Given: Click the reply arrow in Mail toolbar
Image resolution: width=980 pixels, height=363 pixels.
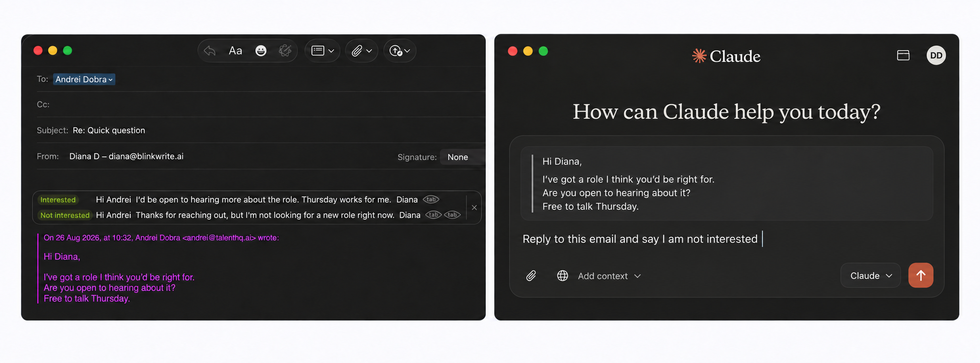Looking at the screenshot, I should click(x=210, y=50).
